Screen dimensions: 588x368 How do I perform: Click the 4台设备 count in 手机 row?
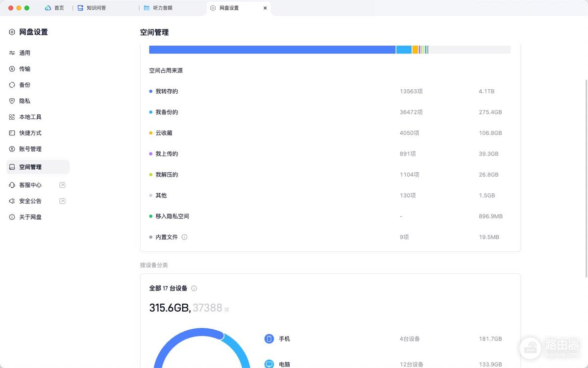point(410,339)
